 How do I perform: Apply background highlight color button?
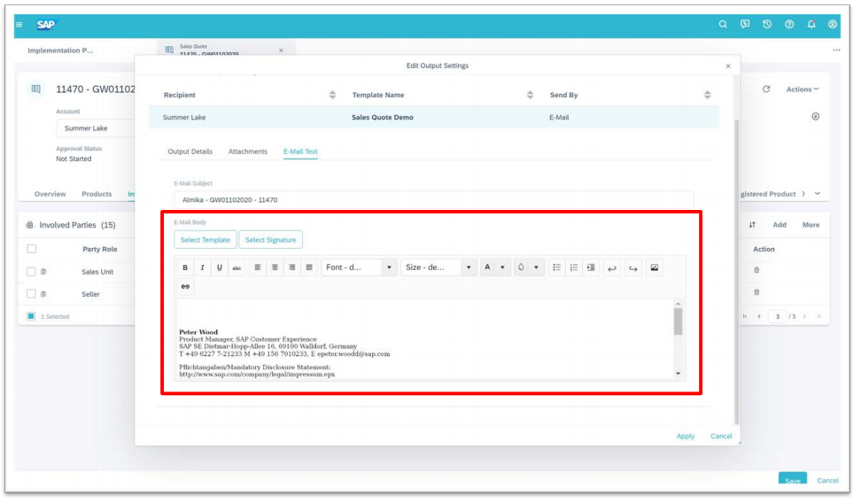[521, 268]
